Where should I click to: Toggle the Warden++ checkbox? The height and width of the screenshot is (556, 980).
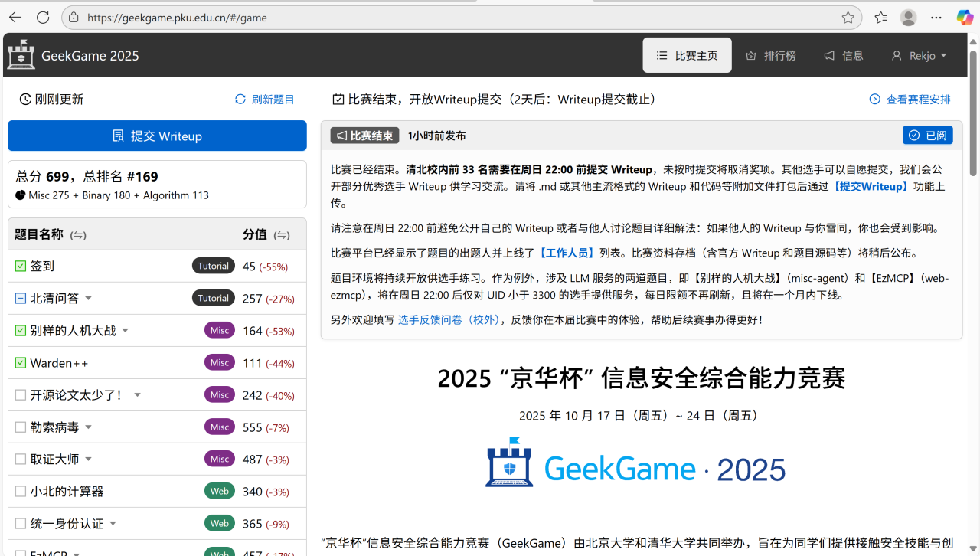(x=21, y=362)
